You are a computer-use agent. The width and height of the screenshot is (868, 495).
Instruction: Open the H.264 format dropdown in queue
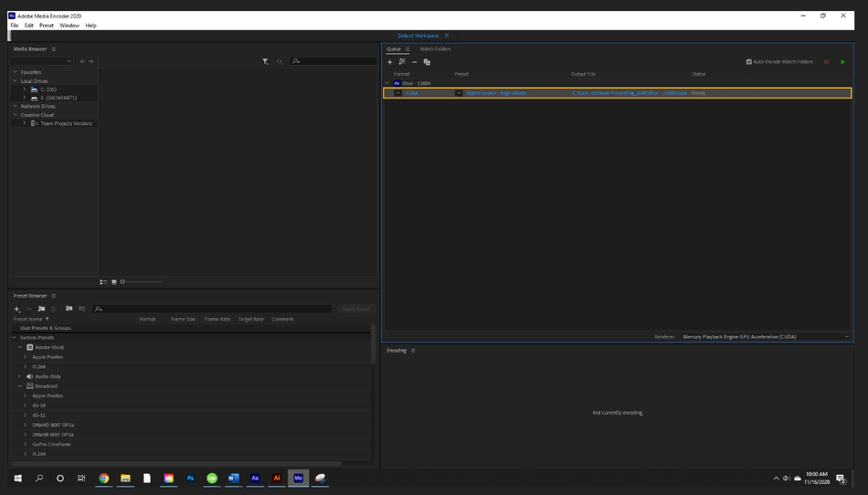pos(397,93)
